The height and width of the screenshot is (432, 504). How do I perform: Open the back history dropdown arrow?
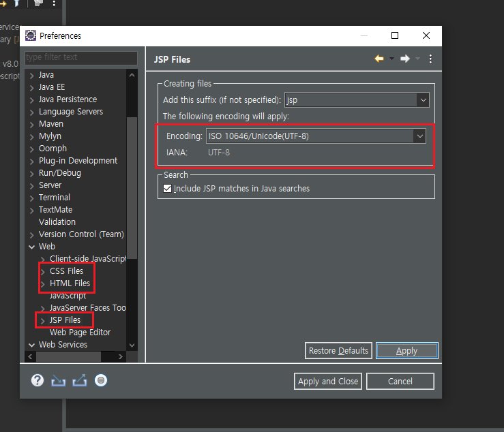point(391,59)
